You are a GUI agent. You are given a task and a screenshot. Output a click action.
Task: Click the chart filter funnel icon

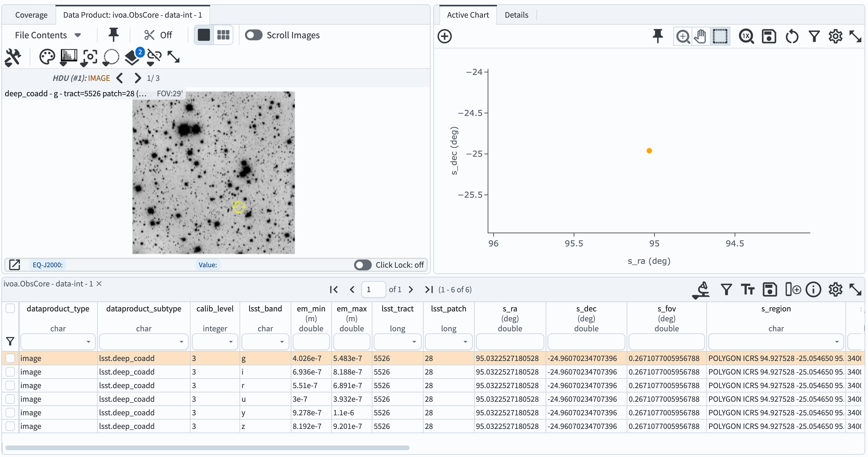(814, 36)
